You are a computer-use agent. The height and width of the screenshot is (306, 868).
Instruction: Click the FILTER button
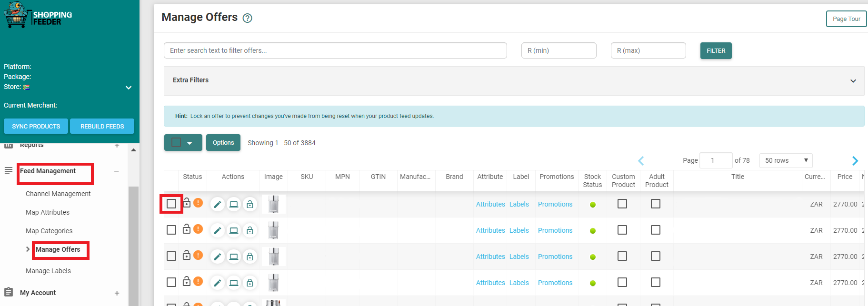pyautogui.click(x=716, y=50)
